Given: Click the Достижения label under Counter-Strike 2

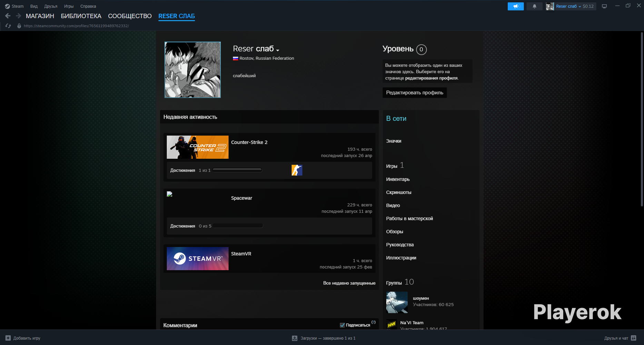Looking at the screenshot, I should pyautogui.click(x=182, y=170).
